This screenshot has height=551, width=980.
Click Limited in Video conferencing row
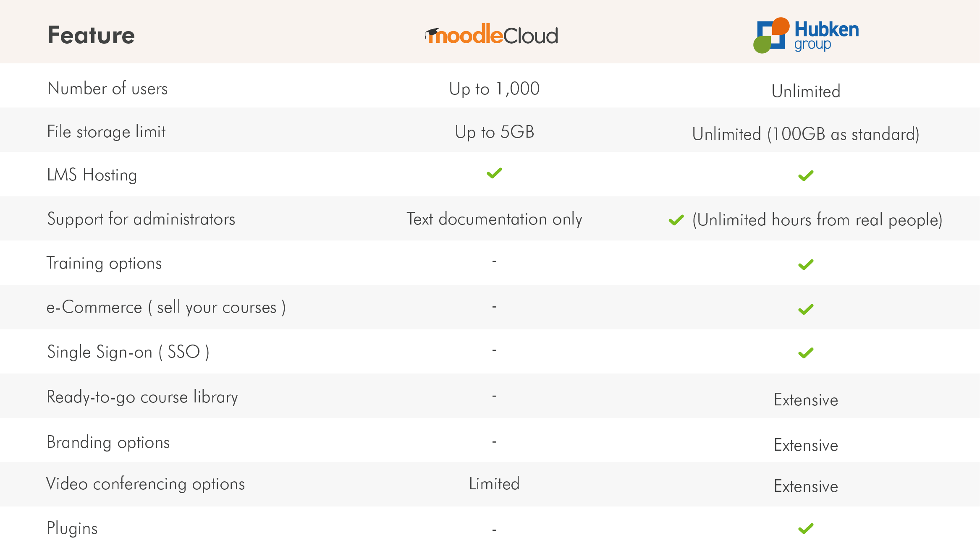click(x=494, y=484)
